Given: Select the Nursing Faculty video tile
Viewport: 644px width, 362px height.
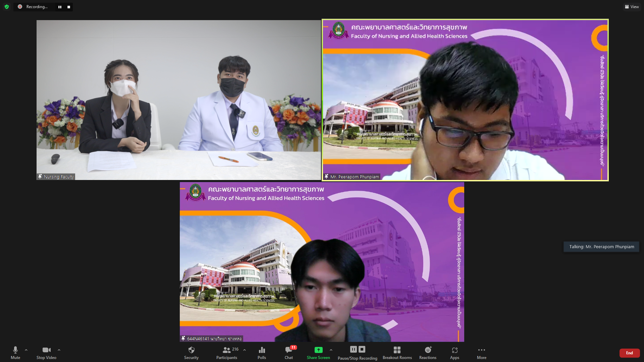Looking at the screenshot, I should pyautogui.click(x=178, y=100).
